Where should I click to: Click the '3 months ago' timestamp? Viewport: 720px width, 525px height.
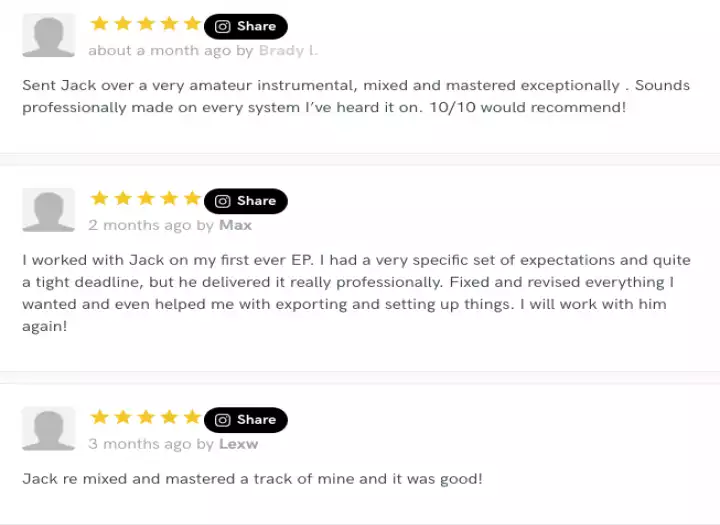139,444
